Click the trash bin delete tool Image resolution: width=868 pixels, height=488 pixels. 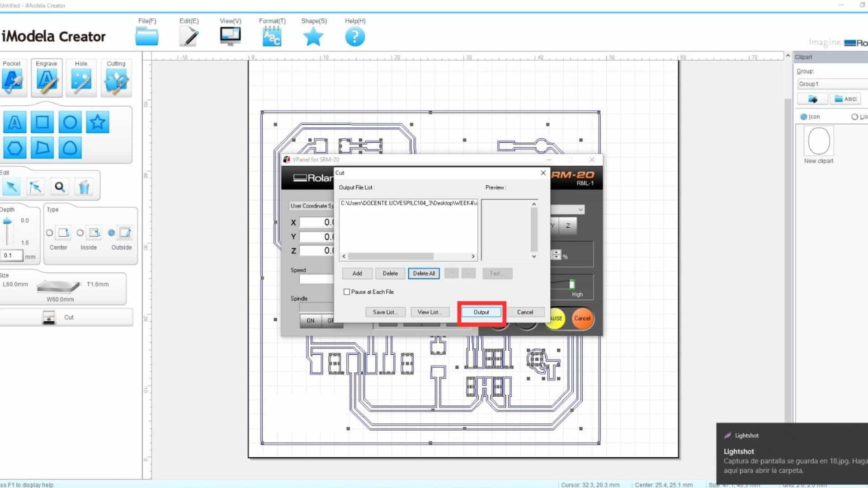click(x=84, y=187)
